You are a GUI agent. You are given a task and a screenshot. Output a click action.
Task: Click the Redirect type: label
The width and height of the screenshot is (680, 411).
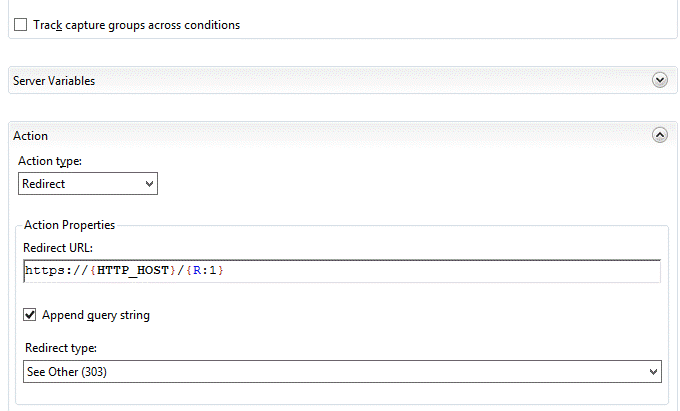59,347
